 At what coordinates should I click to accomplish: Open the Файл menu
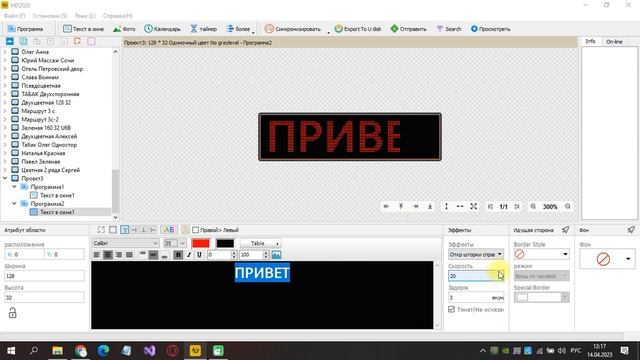(14, 16)
